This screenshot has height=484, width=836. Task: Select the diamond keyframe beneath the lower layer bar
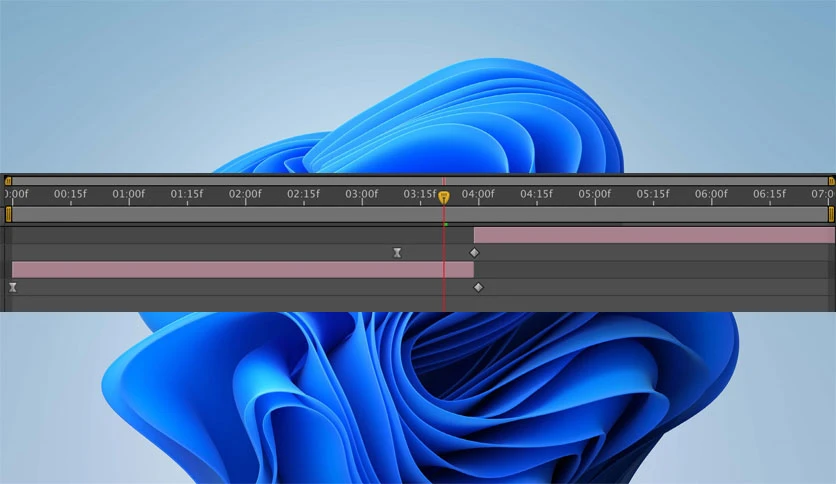pyautogui.click(x=478, y=287)
